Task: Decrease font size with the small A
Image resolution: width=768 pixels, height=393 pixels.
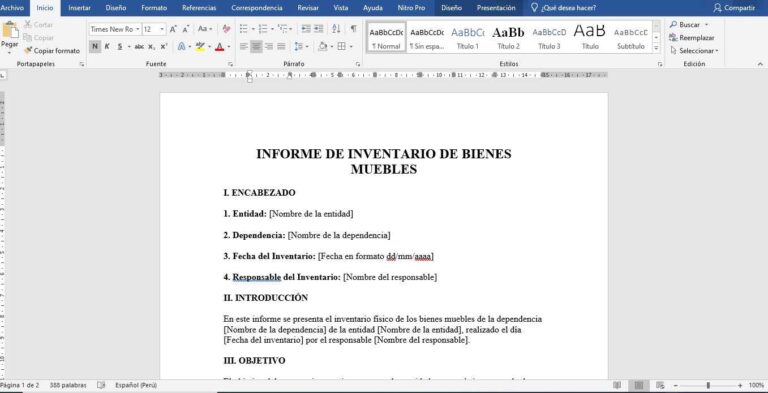Action: [x=186, y=29]
